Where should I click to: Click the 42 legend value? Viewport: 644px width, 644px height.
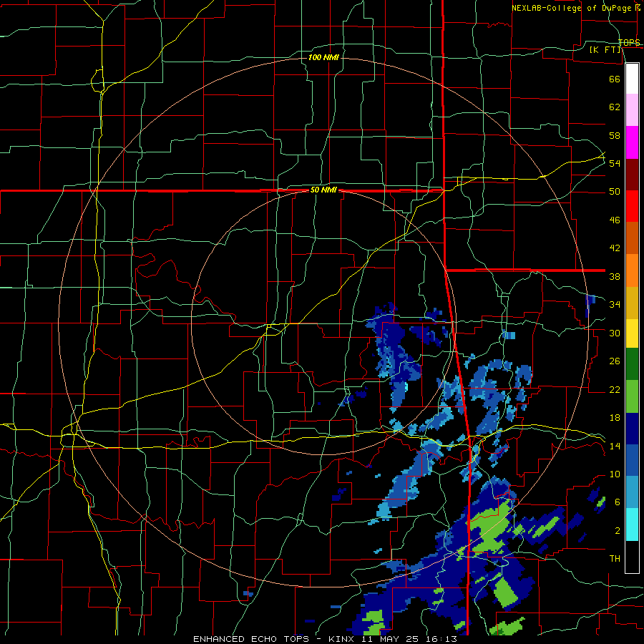click(x=615, y=248)
